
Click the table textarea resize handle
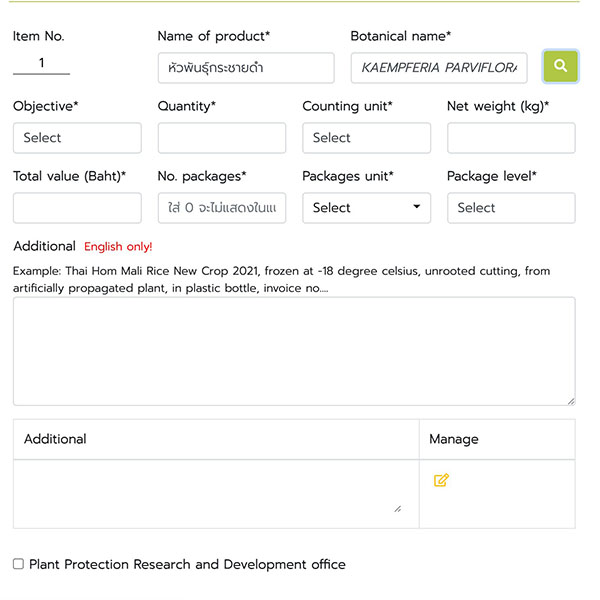397,509
